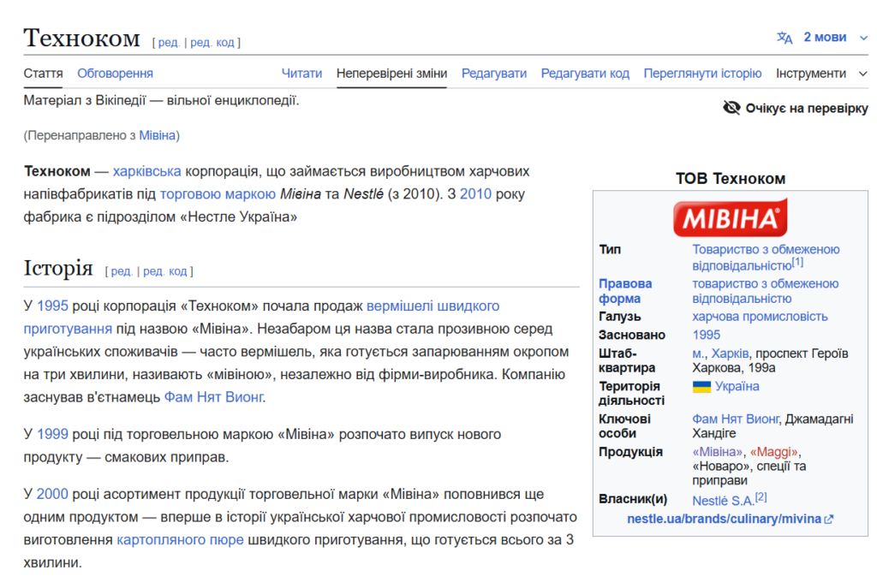Screen dimensions: 877x588
Task: Open the Редагувати tab
Action: point(494,74)
